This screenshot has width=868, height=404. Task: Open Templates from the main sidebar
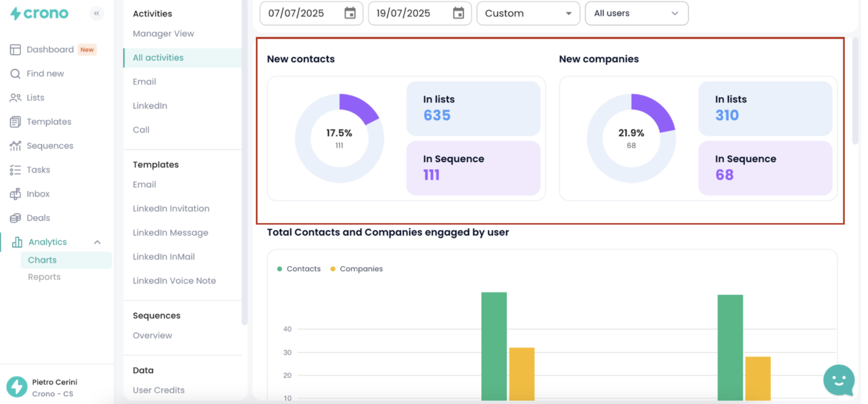click(x=49, y=122)
